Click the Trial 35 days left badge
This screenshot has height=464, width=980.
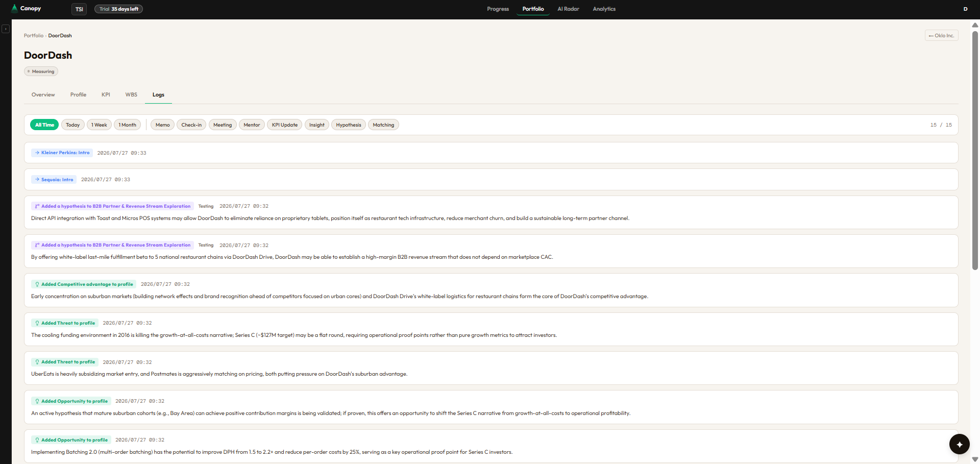tap(118, 9)
